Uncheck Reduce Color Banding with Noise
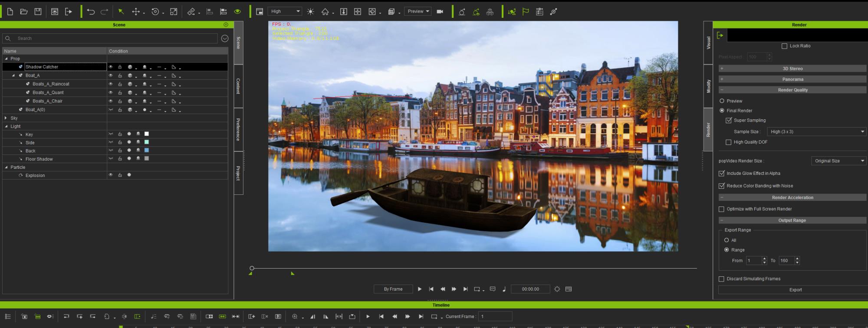 click(x=722, y=186)
